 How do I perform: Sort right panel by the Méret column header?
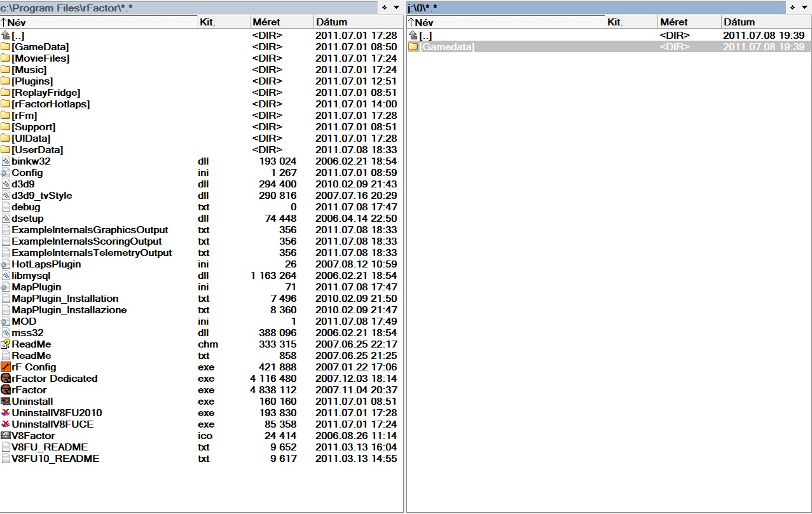click(690, 22)
